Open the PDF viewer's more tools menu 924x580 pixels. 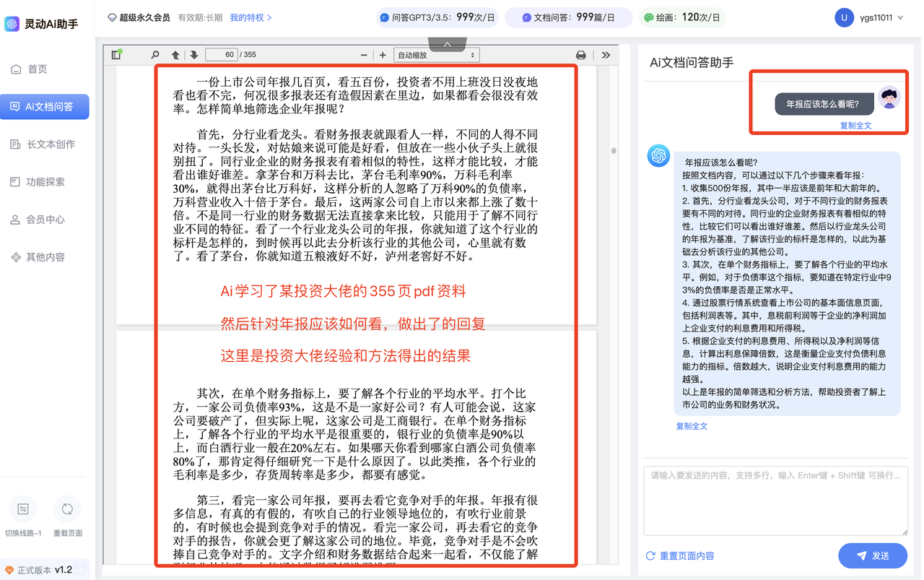[606, 55]
